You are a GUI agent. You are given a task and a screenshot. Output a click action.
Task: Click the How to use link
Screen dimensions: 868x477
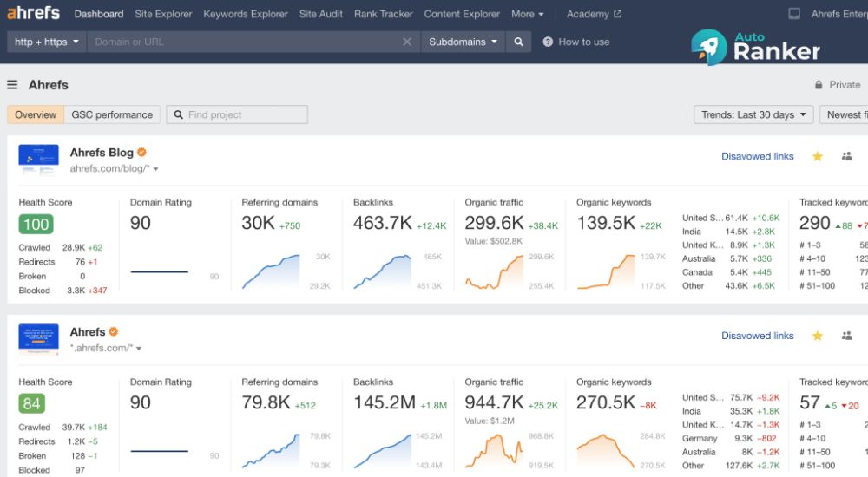click(x=584, y=42)
